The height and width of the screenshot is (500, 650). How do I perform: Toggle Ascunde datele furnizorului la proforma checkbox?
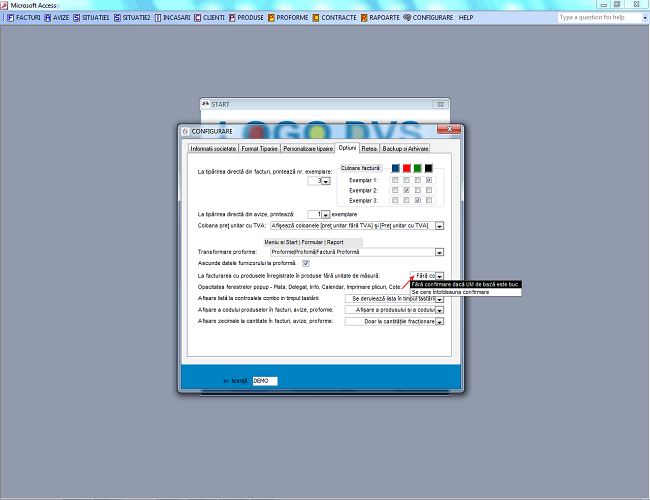pyautogui.click(x=306, y=263)
